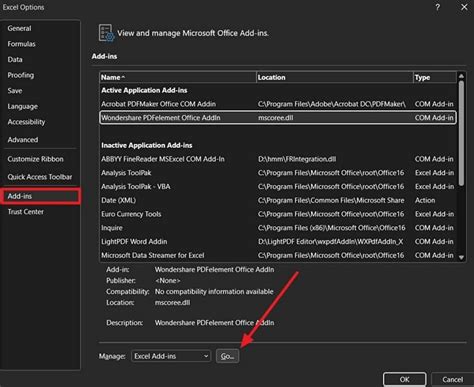Screen dimensions: 474x387
Task: Switch to Accessibility options
Action: 26,122
